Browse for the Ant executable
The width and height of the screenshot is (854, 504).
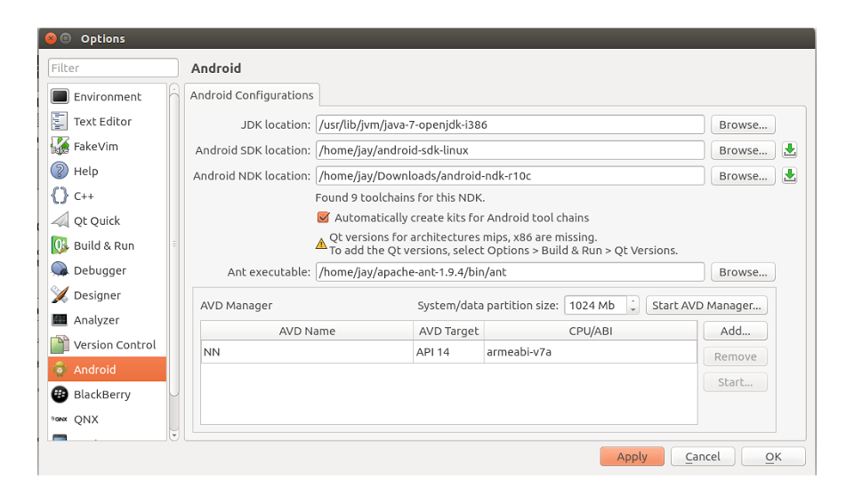click(x=743, y=272)
